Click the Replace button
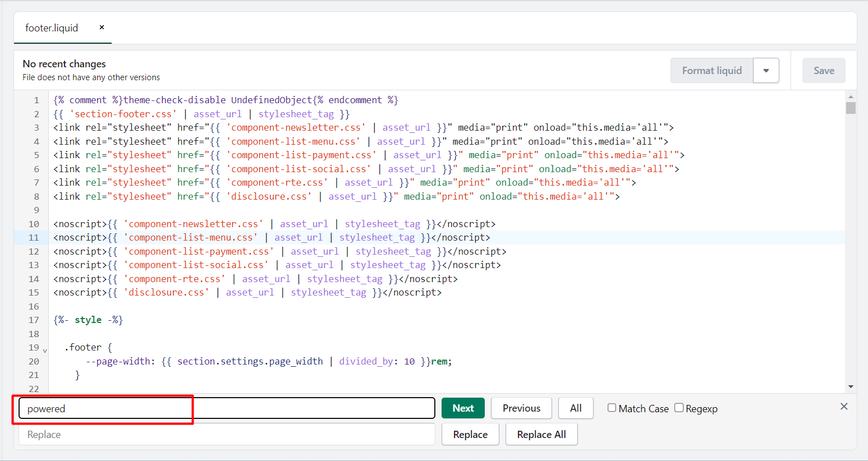This screenshot has width=868, height=461. [x=470, y=435]
